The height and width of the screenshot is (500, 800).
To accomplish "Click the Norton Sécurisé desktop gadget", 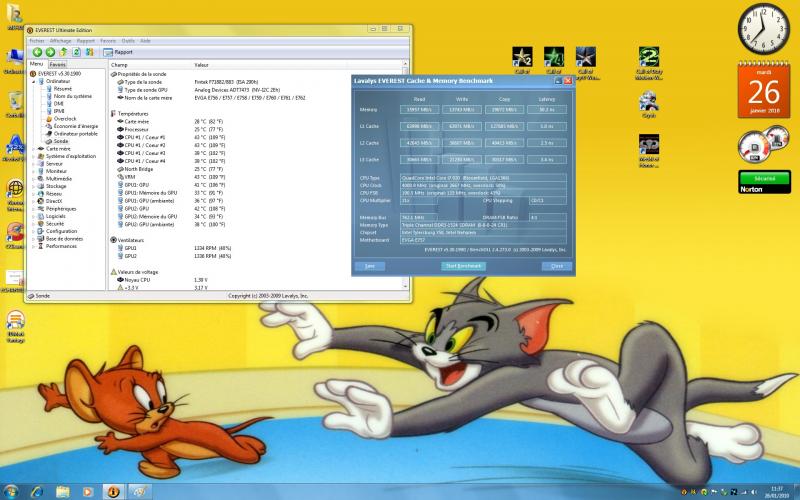I will pyautogui.click(x=764, y=182).
